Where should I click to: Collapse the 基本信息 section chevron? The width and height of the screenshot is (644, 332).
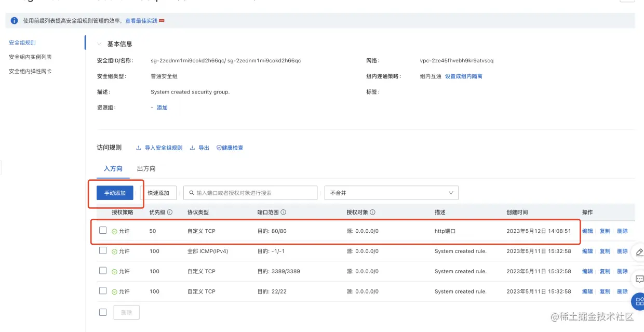(x=99, y=44)
